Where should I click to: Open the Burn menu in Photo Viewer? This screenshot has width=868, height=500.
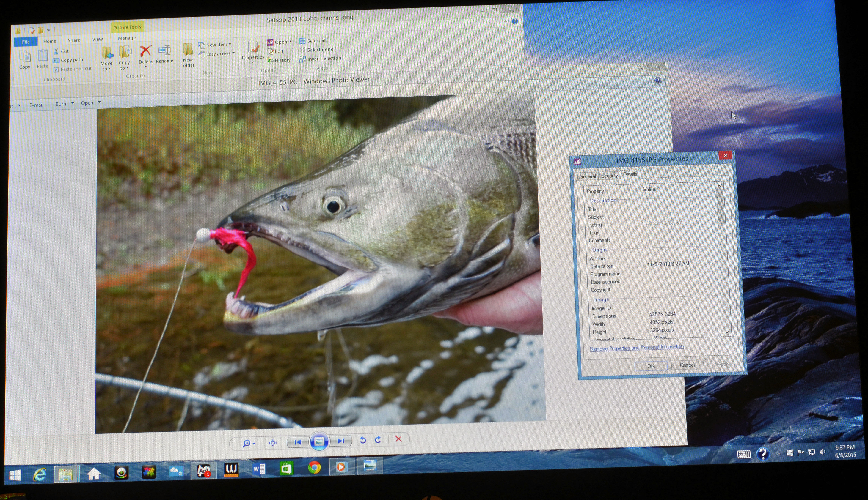point(64,104)
